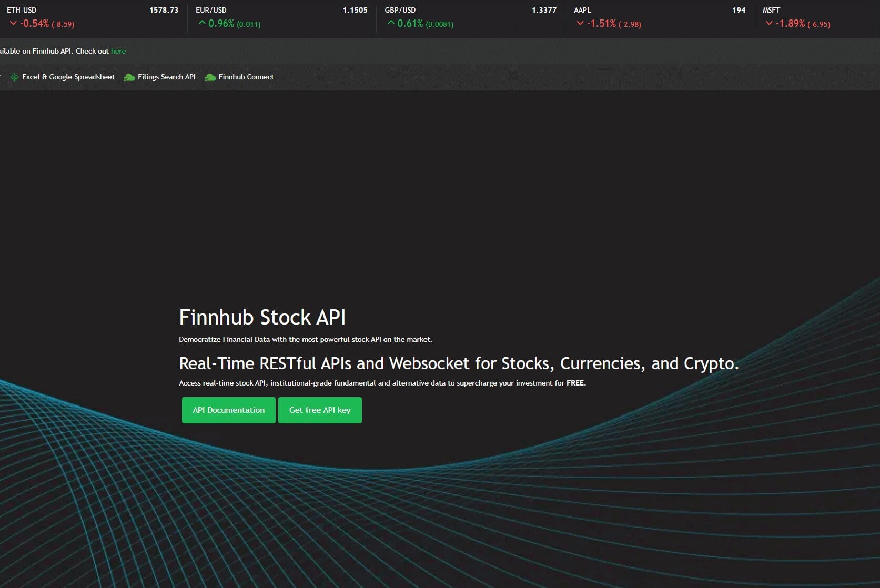Follow the green 'here' announcement link
This screenshot has width=880, height=588.
(118, 51)
